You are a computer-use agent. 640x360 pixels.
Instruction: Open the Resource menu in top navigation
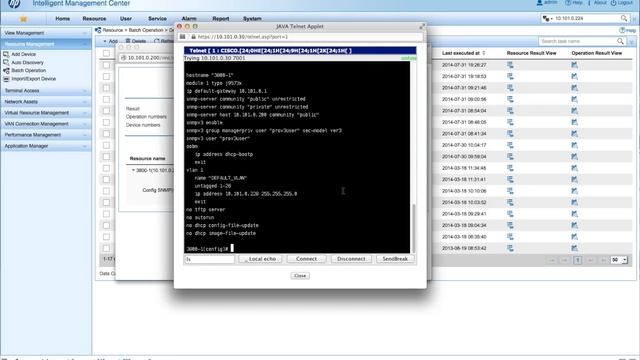click(94, 19)
